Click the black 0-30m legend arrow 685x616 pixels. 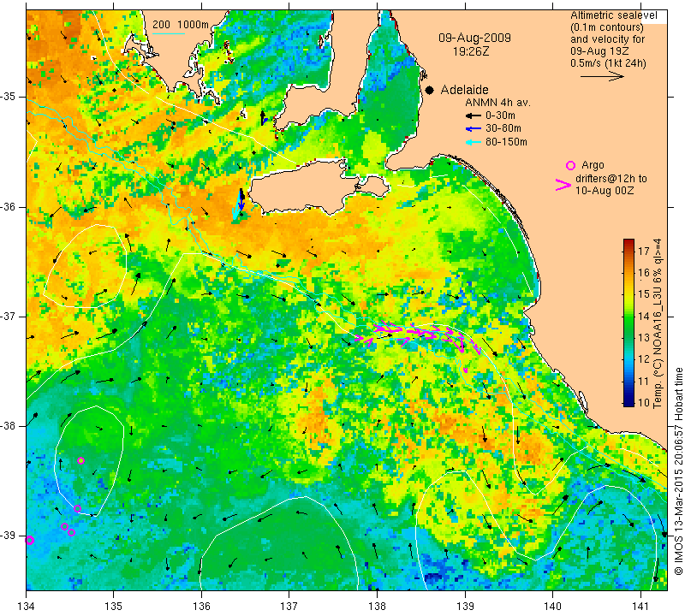click(474, 116)
